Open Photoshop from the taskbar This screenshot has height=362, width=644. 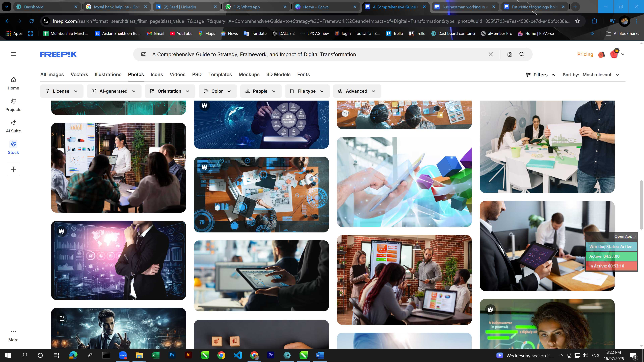(172, 355)
